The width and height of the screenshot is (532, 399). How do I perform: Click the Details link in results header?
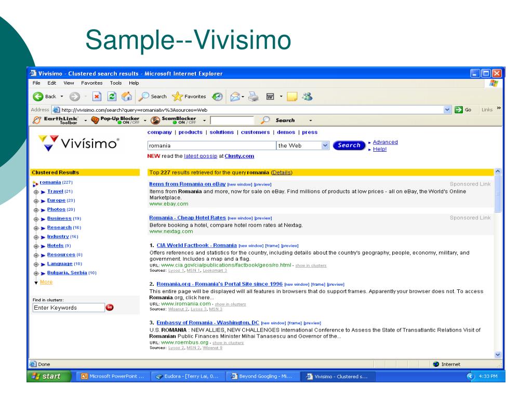point(282,172)
